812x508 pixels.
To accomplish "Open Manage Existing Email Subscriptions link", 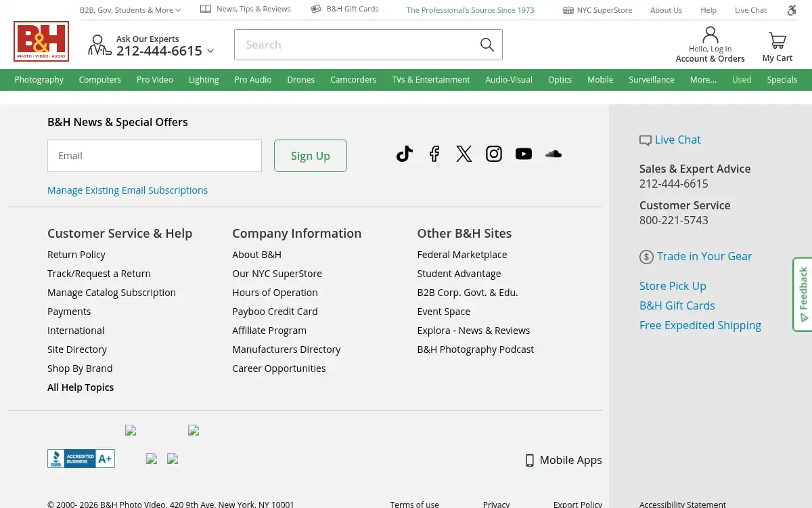I will [127, 190].
